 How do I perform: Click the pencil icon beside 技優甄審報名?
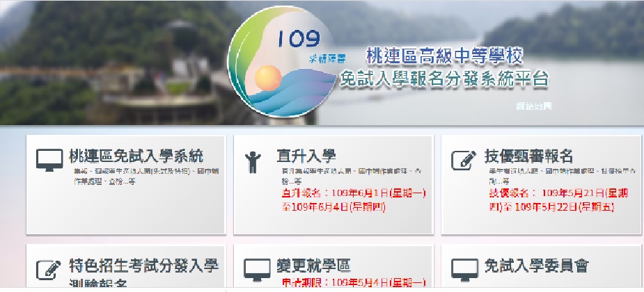coord(464,160)
